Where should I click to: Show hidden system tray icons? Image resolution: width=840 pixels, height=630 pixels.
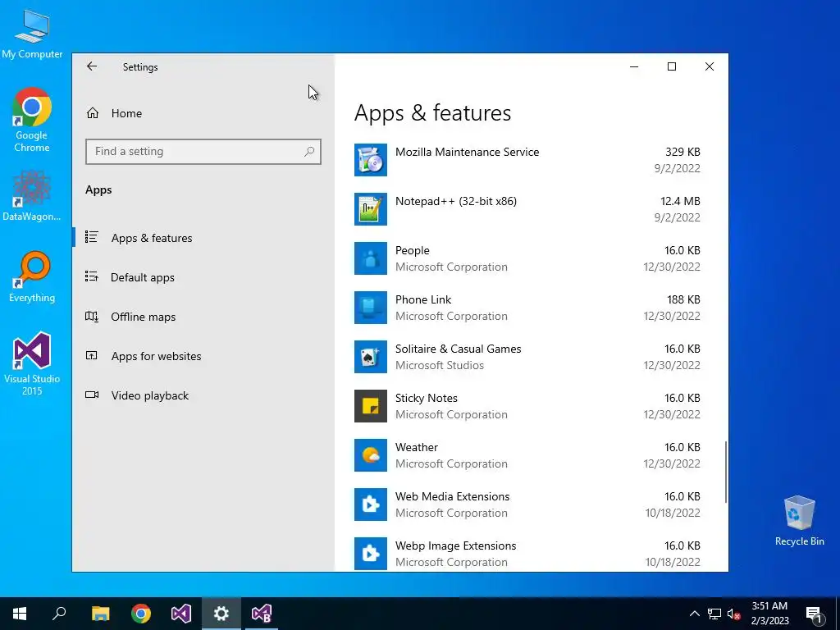point(694,614)
